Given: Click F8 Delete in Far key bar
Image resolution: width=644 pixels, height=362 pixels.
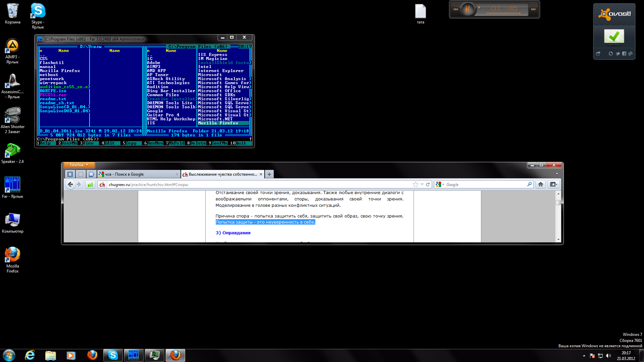Looking at the screenshot, I should click(197, 143).
